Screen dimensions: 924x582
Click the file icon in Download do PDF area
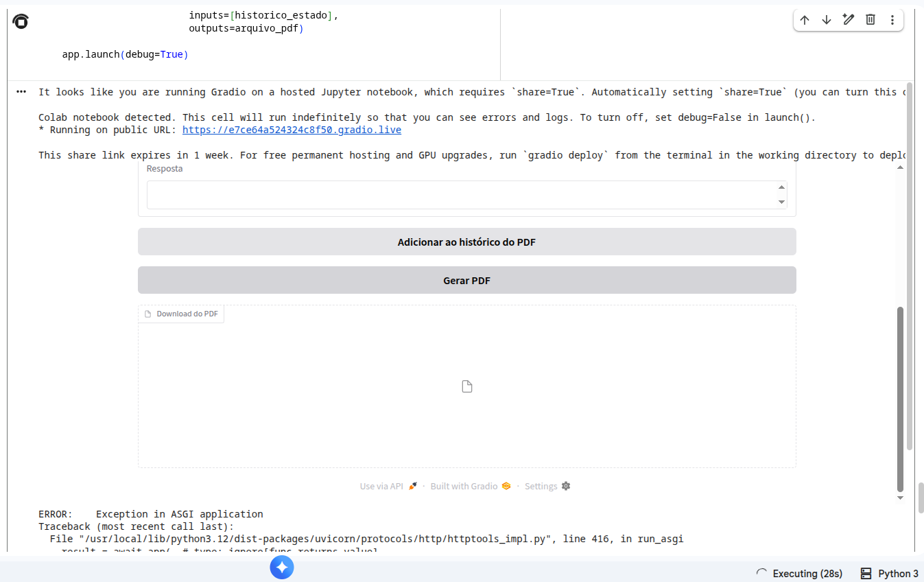467,386
